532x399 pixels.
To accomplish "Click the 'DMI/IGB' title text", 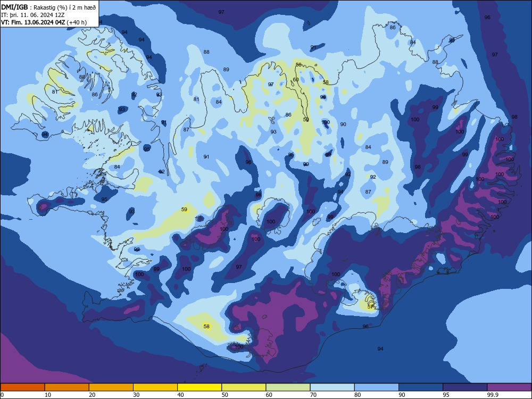I will click(x=14, y=7).
